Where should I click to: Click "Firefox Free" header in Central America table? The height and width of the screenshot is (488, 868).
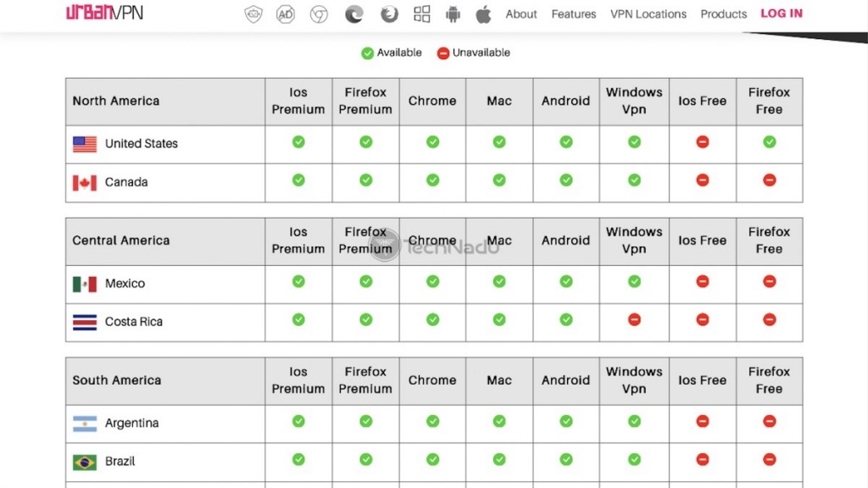click(x=770, y=241)
